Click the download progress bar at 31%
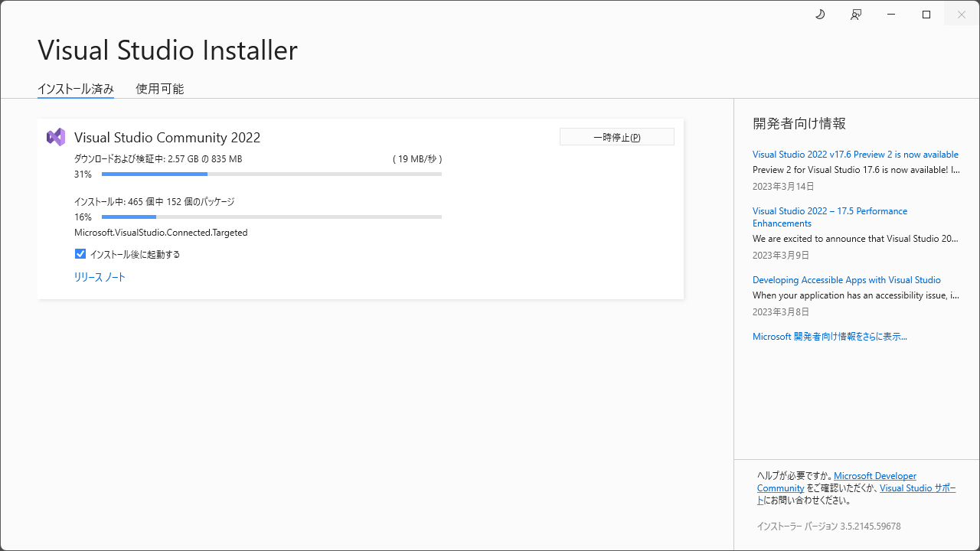This screenshot has height=551, width=980. (x=271, y=174)
